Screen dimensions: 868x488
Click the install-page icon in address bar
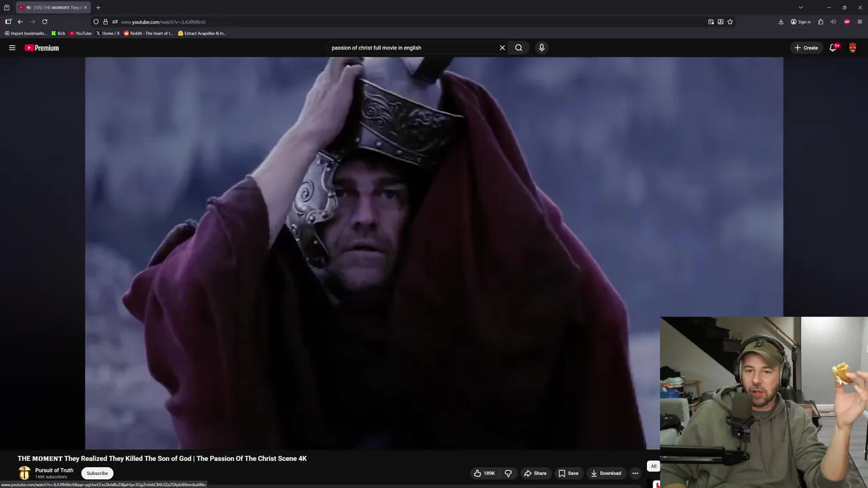click(x=720, y=22)
